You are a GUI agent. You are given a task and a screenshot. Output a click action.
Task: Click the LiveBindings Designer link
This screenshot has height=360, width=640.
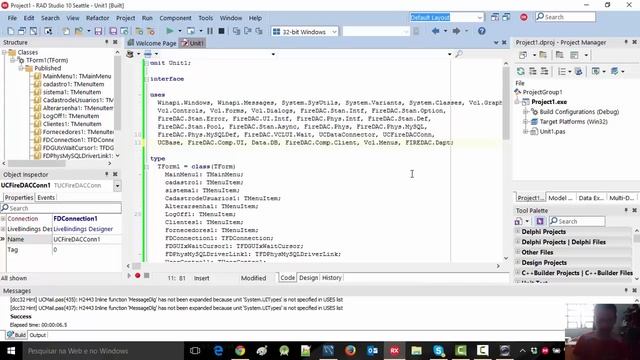[x=83, y=229]
